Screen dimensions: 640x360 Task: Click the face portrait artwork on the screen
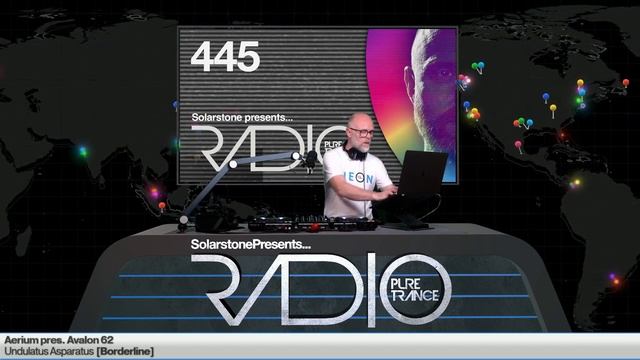[x=411, y=104]
